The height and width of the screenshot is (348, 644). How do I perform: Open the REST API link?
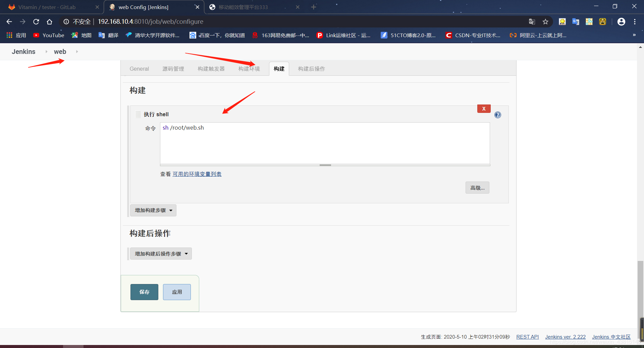tap(527, 337)
